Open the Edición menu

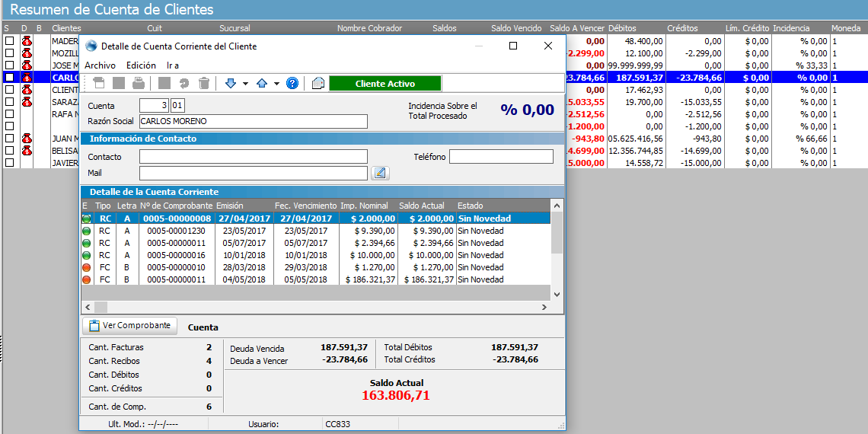pyautogui.click(x=141, y=65)
